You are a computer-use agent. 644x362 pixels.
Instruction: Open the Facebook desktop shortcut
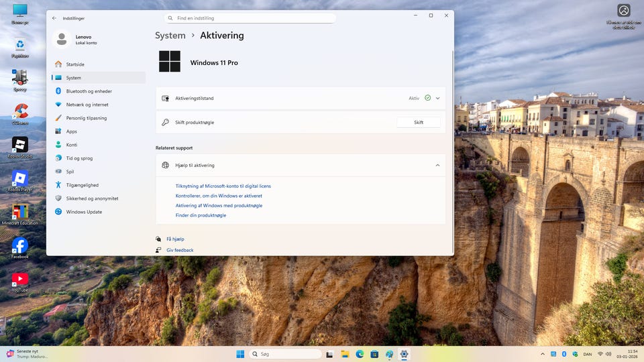point(20,246)
